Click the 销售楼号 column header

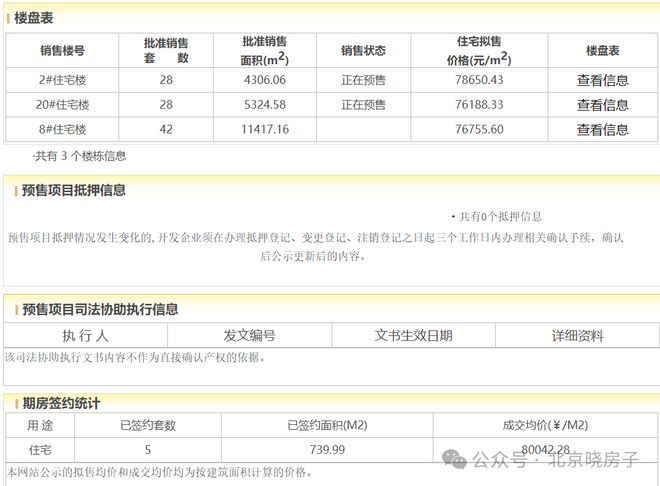pyautogui.click(x=62, y=50)
